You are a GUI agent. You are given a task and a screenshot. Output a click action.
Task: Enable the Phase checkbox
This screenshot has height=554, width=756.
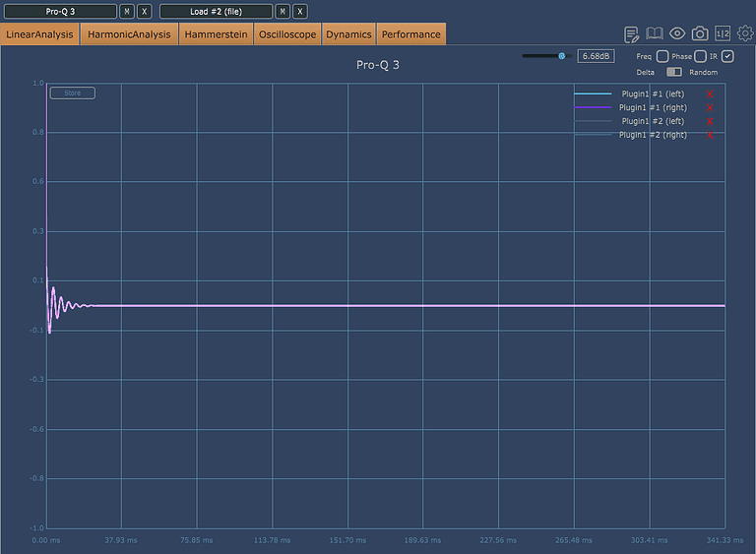(x=700, y=56)
